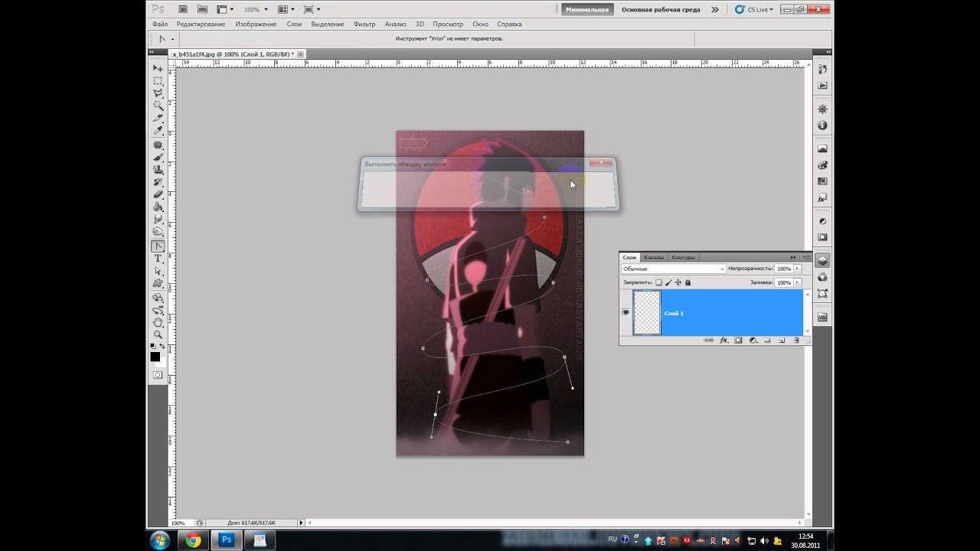Image resolution: width=980 pixels, height=551 pixels.
Task: Select the Path Selection tool
Action: coord(158,271)
